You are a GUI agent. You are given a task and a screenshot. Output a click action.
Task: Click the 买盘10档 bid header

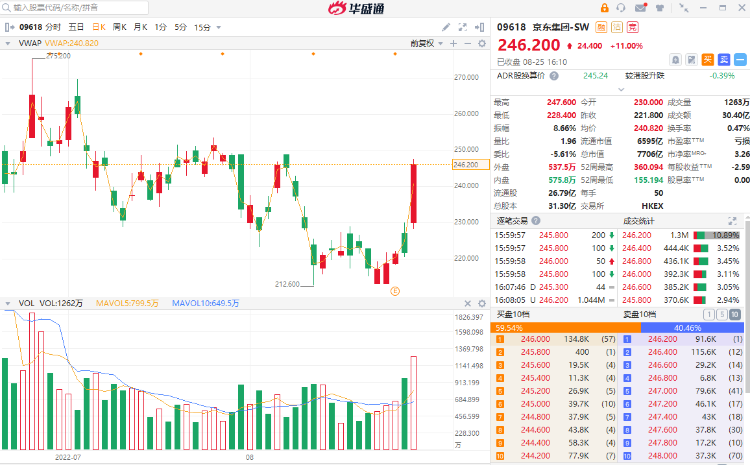pyautogui.click(x=513, y=314)
